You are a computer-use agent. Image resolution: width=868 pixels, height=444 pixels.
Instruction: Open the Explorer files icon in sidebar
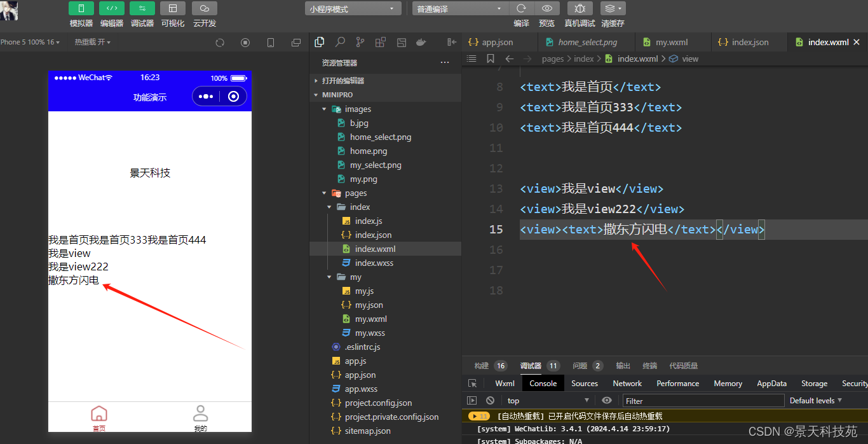tap(320, 42)
